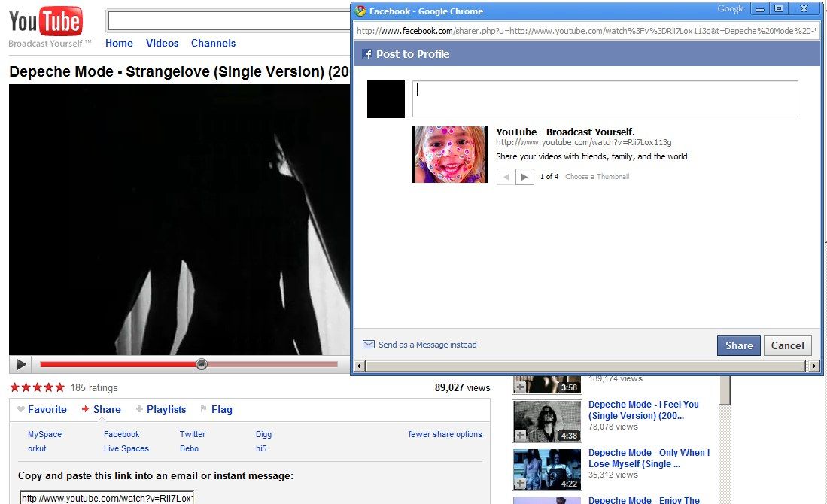
Task: Share to orkut
Action: [x=37, y=448]
